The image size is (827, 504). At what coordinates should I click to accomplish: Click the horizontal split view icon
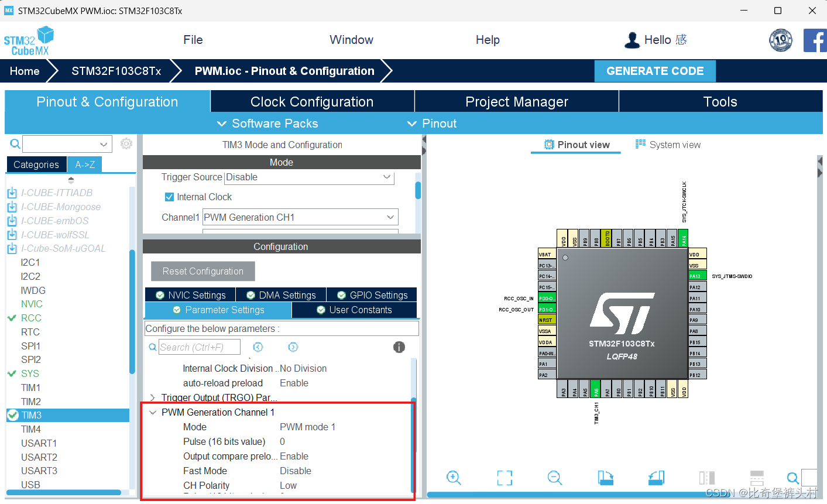(757, 478)
